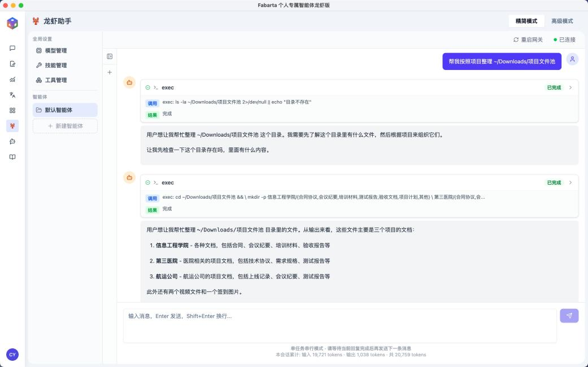The width and height of the screenshot is (588, 367).
Task: Click the message input field
Action: 339,325
